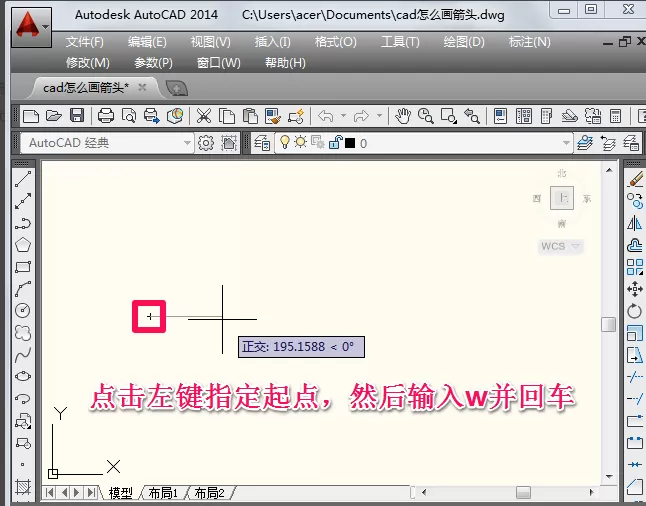Switch to the 布局2 layout tab

point(210,493)
